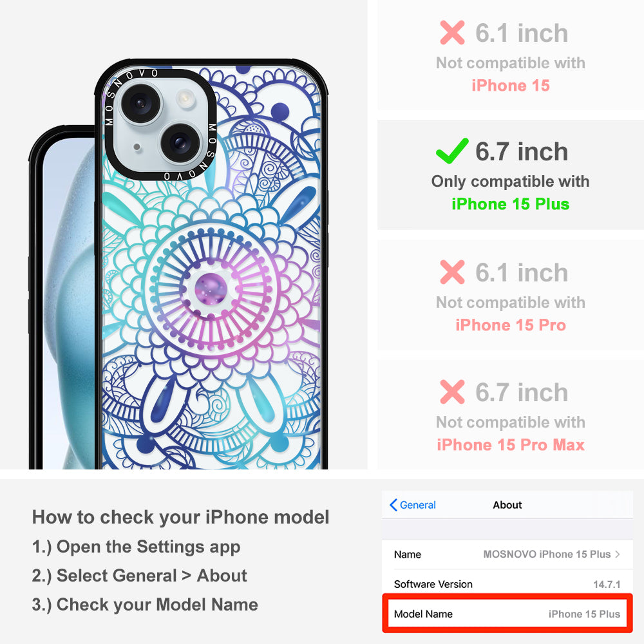
Task: Click the red X beside iPhone 15
Action: [452, 32]
